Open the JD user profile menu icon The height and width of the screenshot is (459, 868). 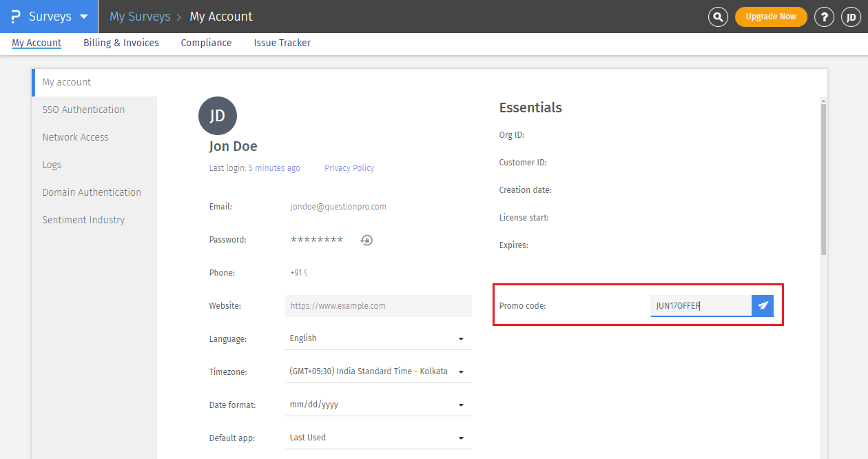click(851, 17)
